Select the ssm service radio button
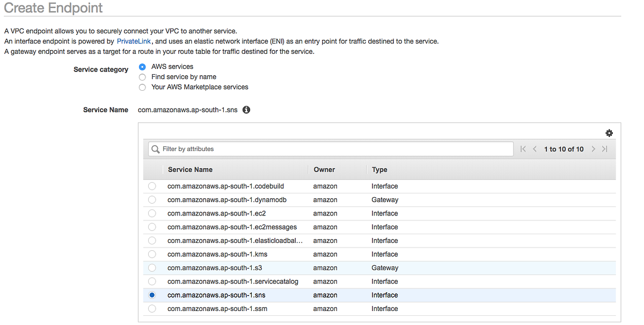The image size is (644, 325). coord(152,308)
